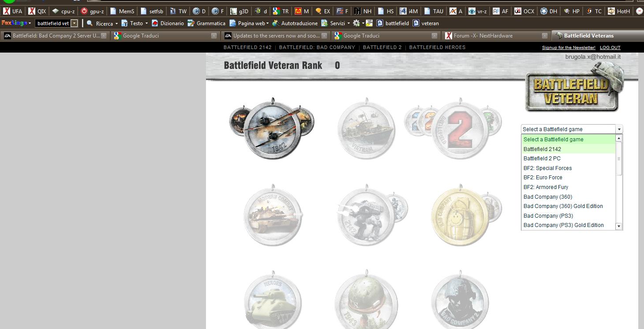Open the HP bookmark

click(x=571, y=11)
